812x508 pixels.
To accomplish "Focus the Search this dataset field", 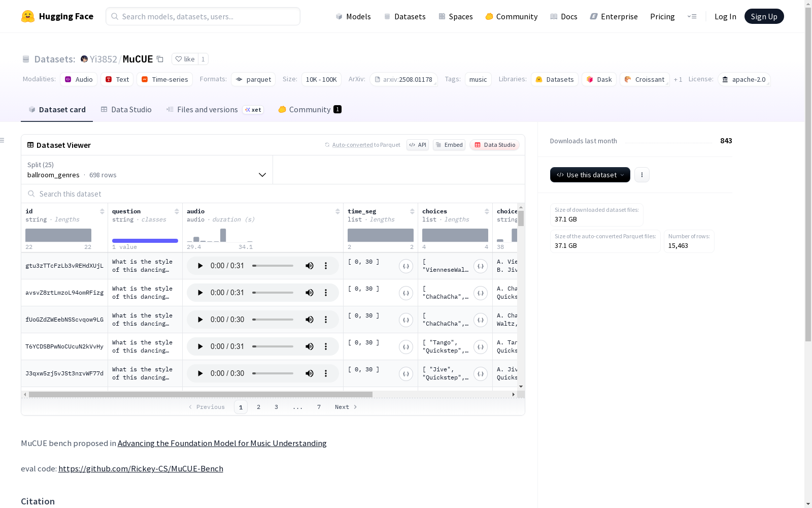I will coord(273,194).
